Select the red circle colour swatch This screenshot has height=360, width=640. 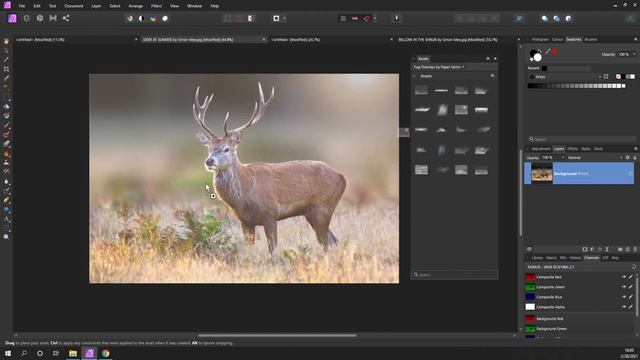(x=554, y=51)
